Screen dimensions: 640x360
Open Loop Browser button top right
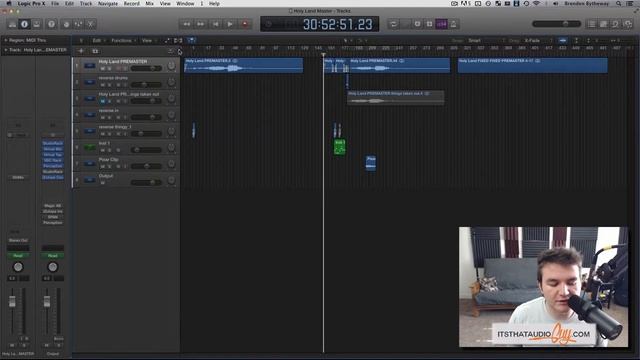click(616, 24)
